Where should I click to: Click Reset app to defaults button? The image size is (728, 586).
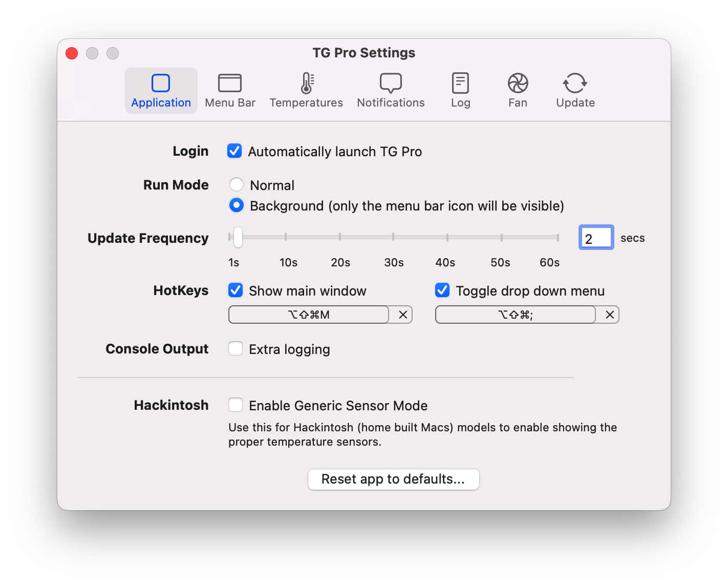click(x=393, y=479)
